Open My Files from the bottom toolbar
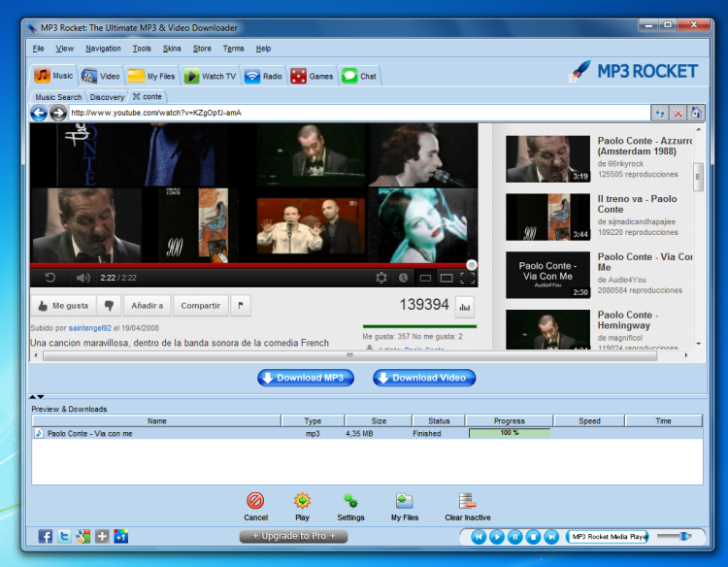Viewport: 728px width, 567px height. coord(404,501)
